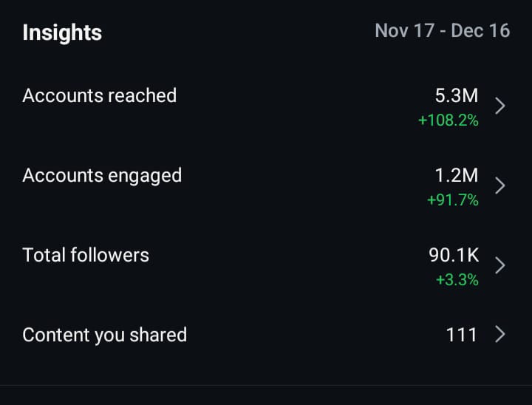Screen dimensions: 532x405
Task: Open Accounts engaged details chevron
Action: tap(500, 186)
